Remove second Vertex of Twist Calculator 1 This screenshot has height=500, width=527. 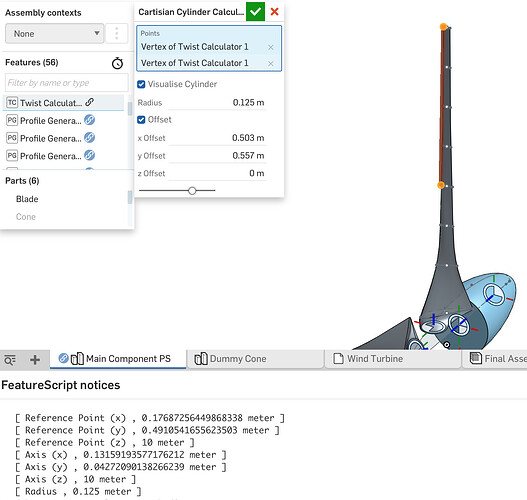[x=271, y=64]
